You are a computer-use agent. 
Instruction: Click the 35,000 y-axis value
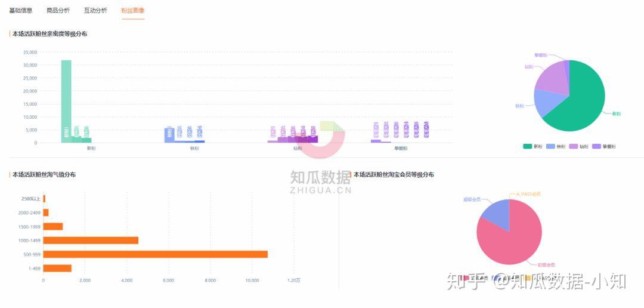pyautogui.click(x=30, y=52)
